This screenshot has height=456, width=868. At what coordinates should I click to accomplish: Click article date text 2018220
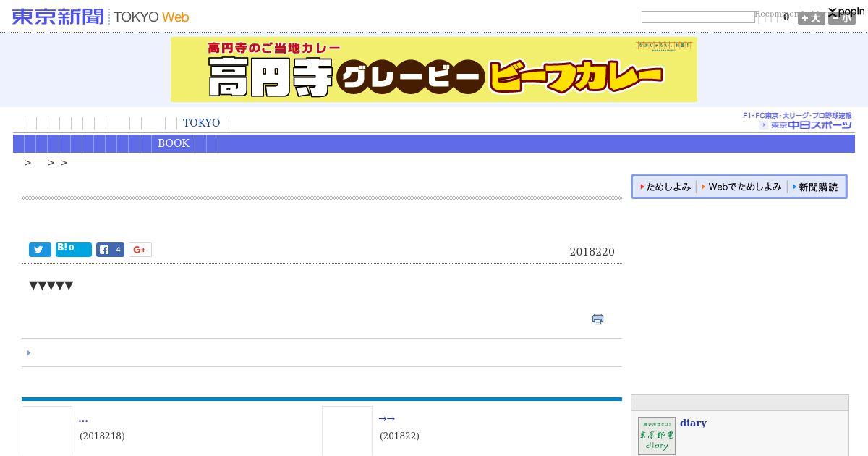click(592, 252)
